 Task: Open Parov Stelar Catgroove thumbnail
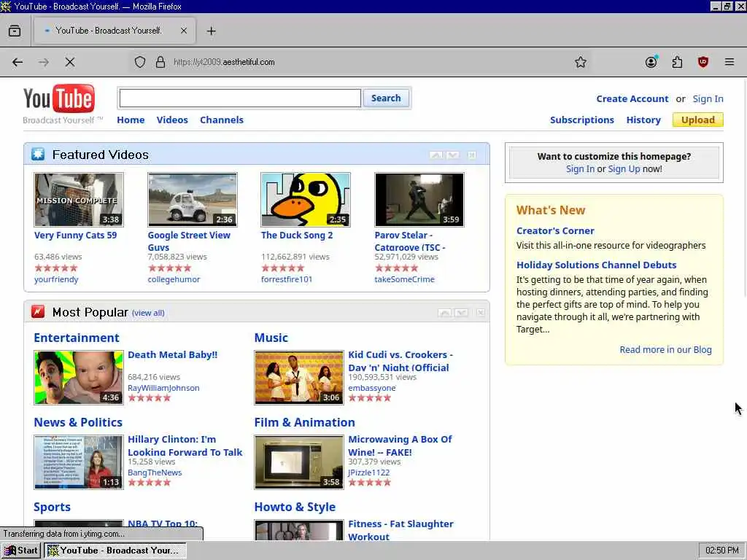coord(419,200)
